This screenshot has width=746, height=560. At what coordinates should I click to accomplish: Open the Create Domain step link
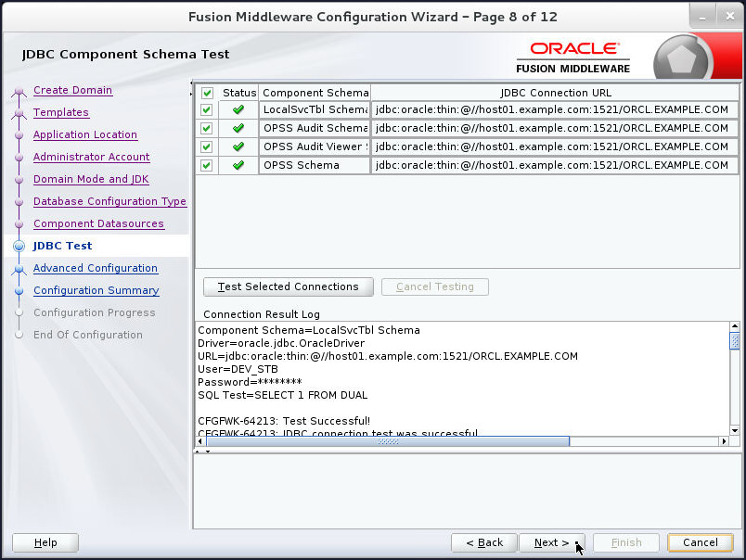tap(71, 90)
